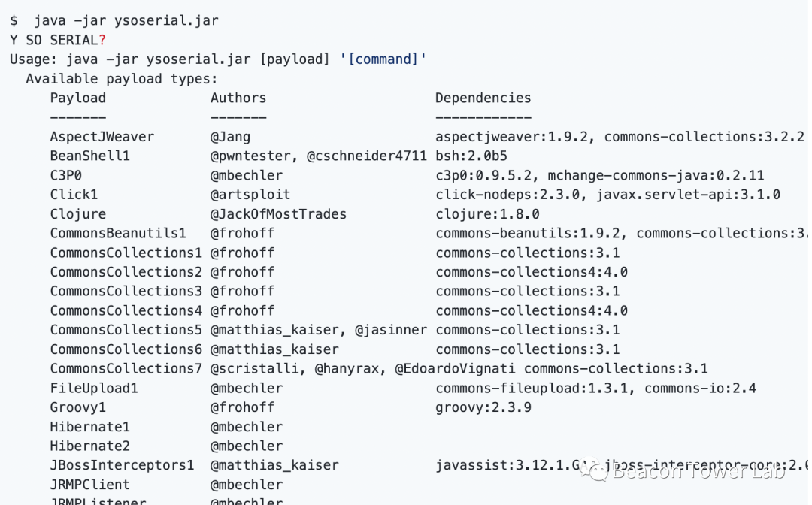Image resolution: width=812 pixels, height=505 pixels.
Task: Click the Beacon Tower Lab watermark text
Action: click(698, 471)
